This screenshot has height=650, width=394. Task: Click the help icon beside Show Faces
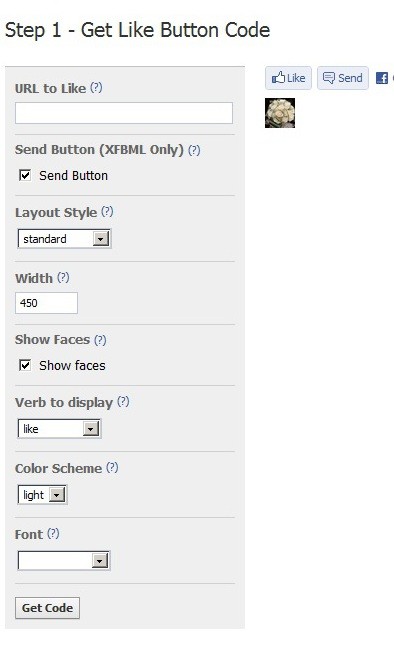[x=100, y=340]
